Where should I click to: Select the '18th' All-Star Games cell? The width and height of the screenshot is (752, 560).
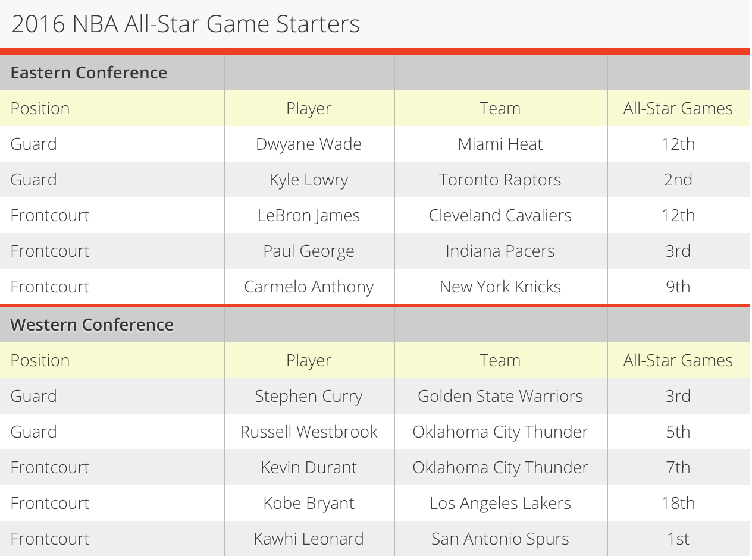[x=678, y=504]
